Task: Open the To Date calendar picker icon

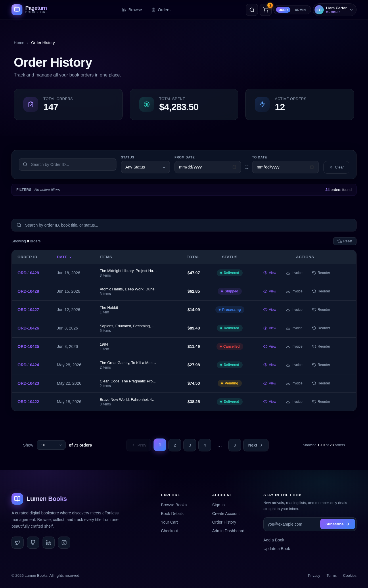Action: pos(312,167)
